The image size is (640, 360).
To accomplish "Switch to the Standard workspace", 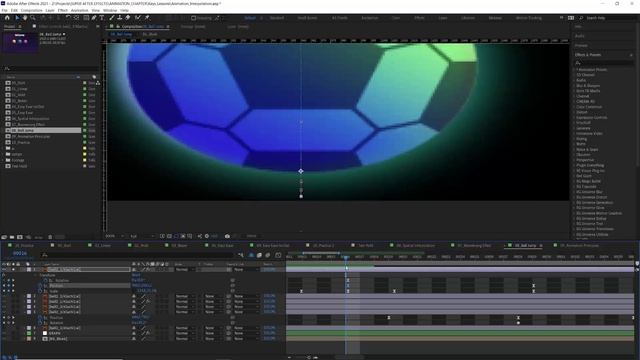I will (277, 18).
